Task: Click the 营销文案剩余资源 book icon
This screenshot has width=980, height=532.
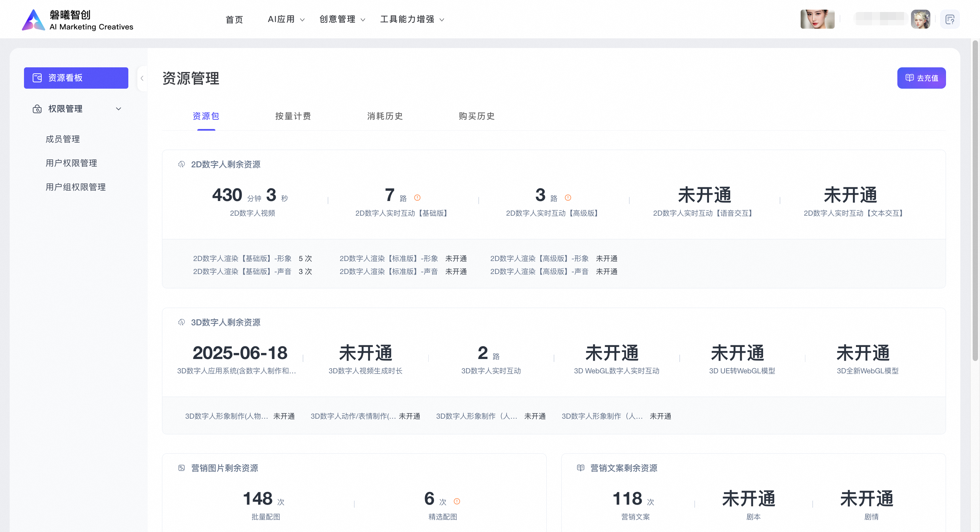Action: [x=581, y=468]
